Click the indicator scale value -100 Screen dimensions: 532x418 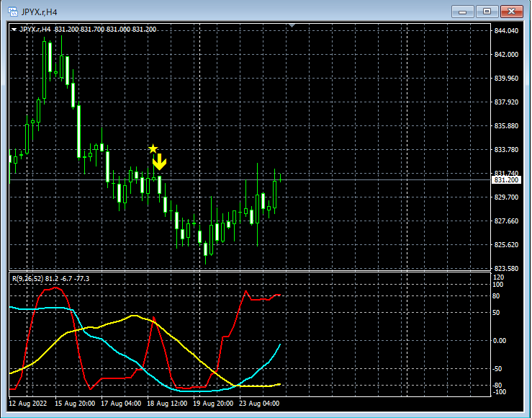[x=499, y=392]
